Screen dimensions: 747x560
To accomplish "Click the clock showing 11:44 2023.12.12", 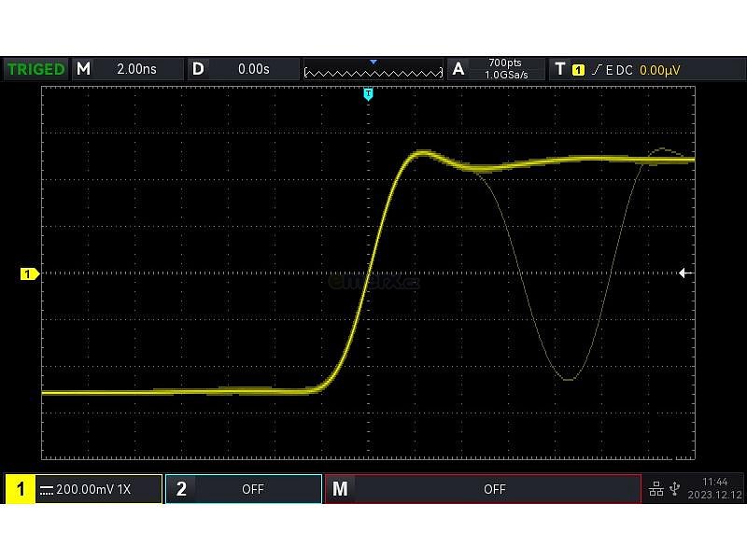I will (714, 488).
